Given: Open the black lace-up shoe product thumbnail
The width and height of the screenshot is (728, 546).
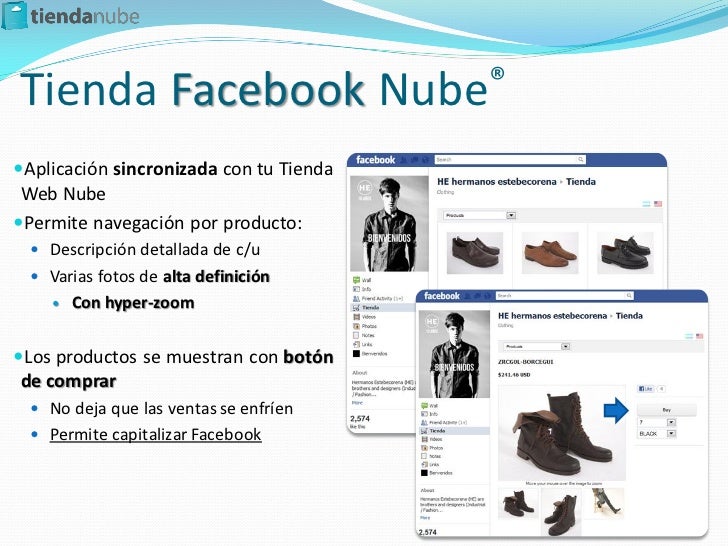Looking at the screenshot, I should click(625, 254).
